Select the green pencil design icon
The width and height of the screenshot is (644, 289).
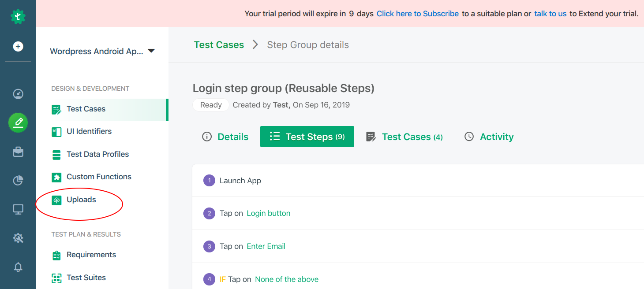(18, 122)
